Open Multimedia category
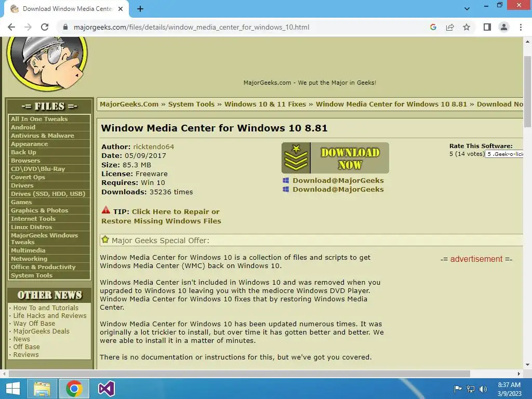The image size is (532, 399). coord(28,250)
